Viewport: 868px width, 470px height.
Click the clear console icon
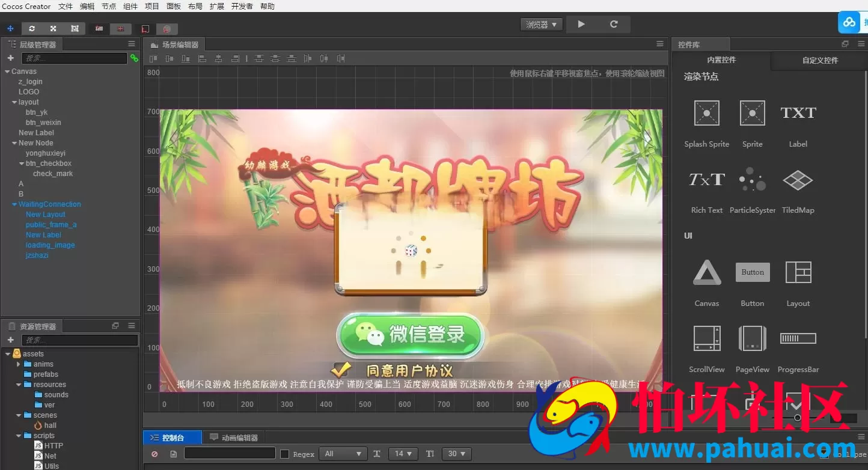154,454
